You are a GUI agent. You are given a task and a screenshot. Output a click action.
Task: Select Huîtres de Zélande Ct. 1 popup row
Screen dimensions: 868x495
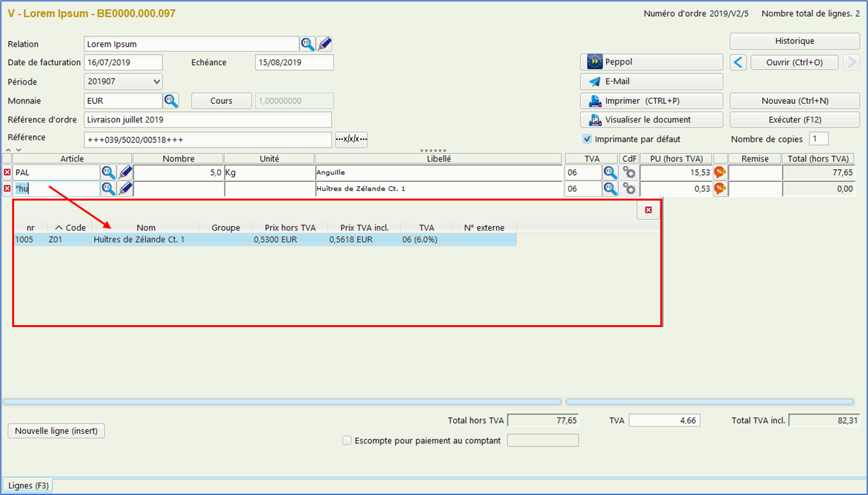(265, 240)
